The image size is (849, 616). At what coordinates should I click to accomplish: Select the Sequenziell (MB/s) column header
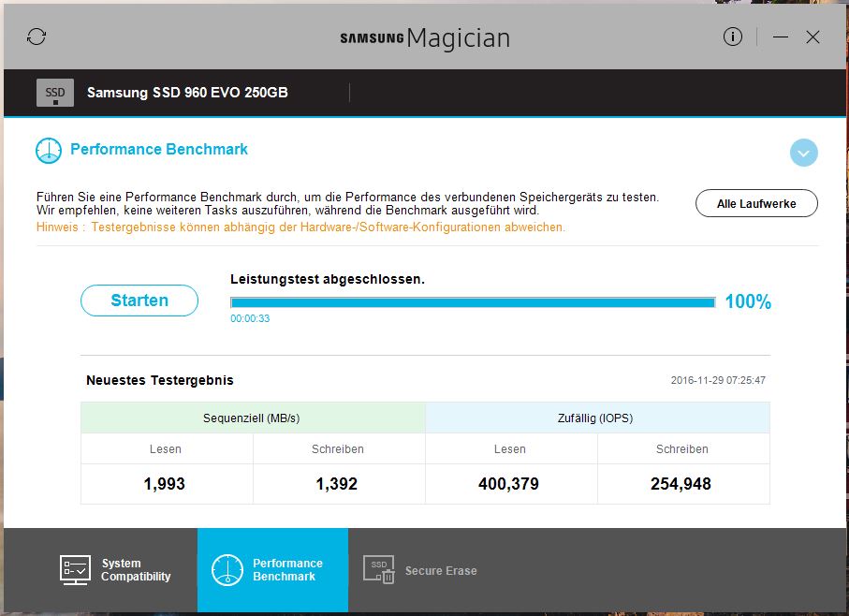tap(253, 418)
